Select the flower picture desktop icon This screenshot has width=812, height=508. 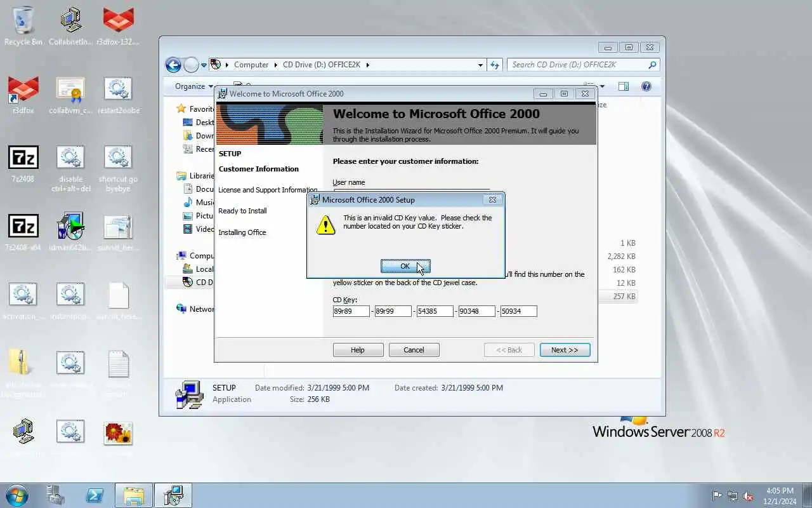tap(118, 438)
